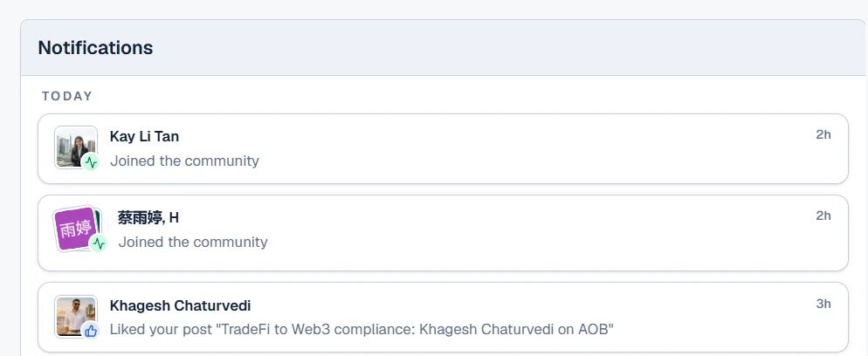Click the TODAY section label
Viewport: 868px width, 356px height.
coord(67,96)
